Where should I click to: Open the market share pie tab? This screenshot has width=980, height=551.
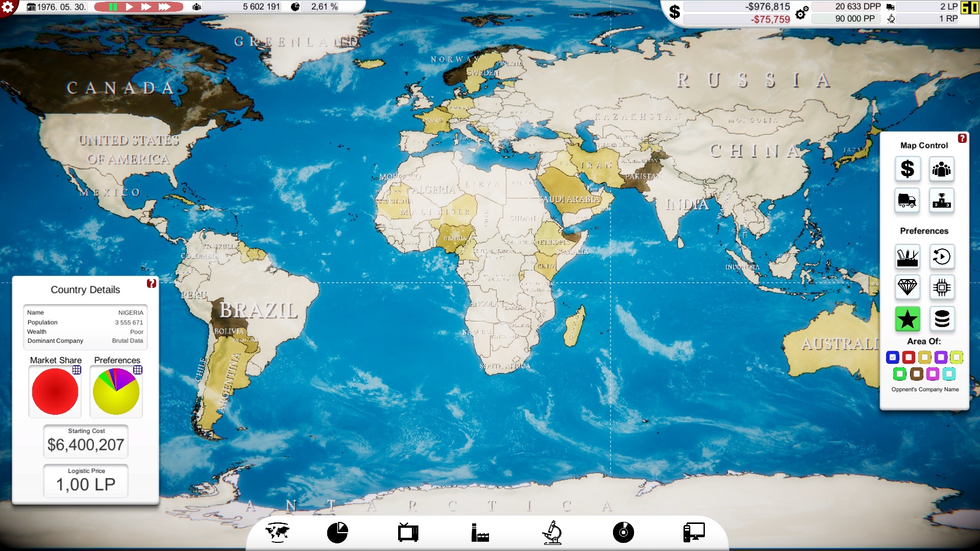[x=337, y=533]
